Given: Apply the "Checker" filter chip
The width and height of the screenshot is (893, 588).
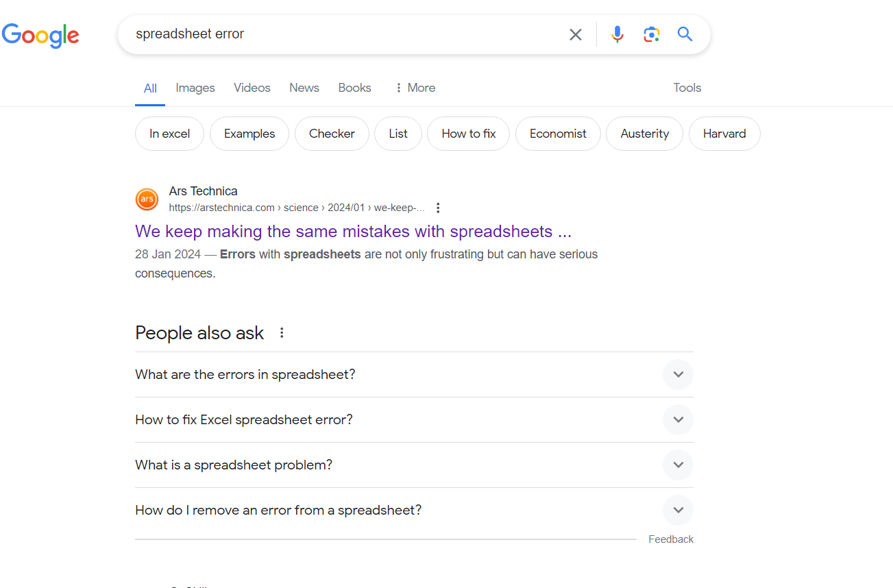Looking at the screenshot, I should 332,134.
